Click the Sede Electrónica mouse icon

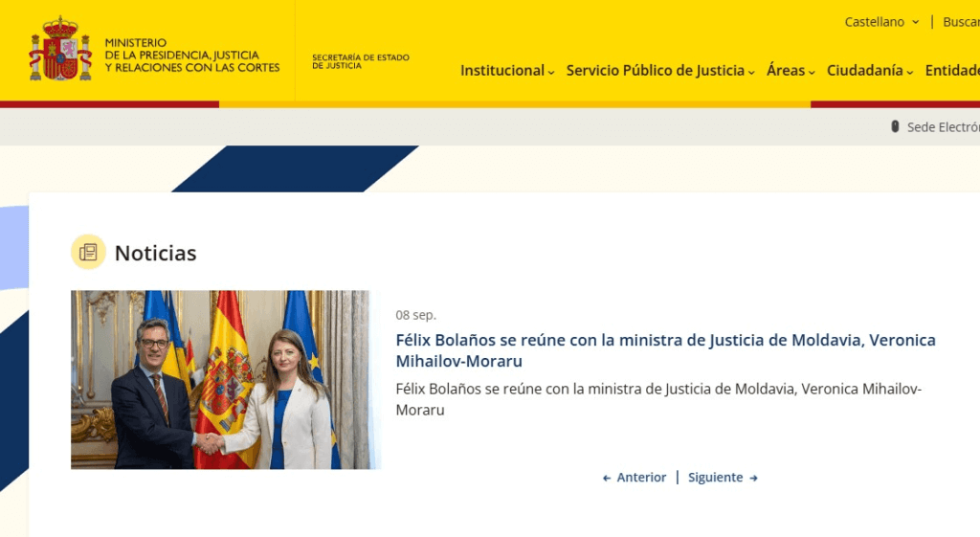[x=895, y=127]
